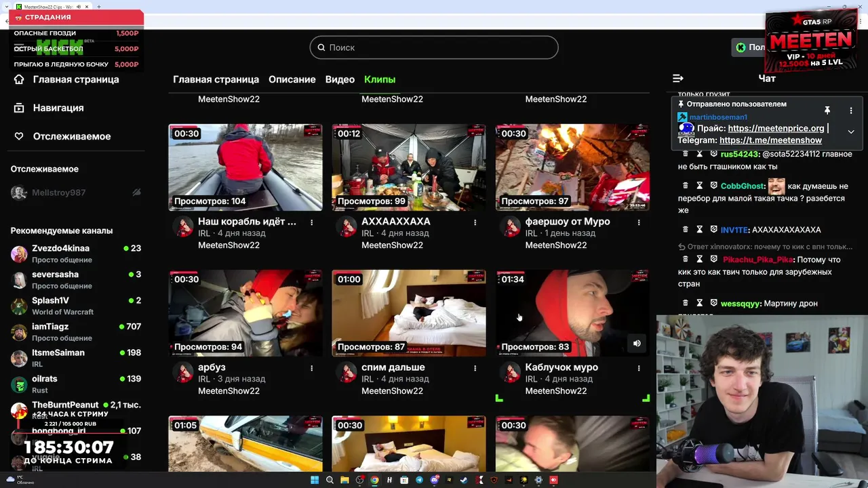Screen dimensions: 868x488
Task: Open File Explorer from the taskbar
Action: point(344,480)
